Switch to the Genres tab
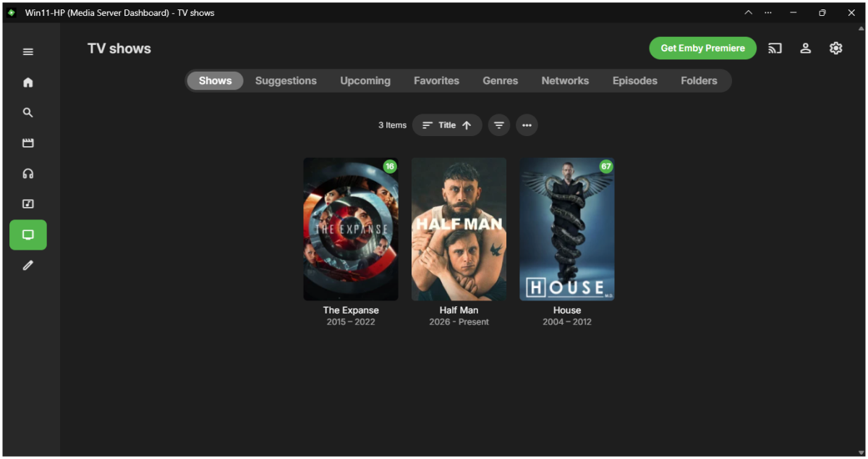Screen dimensions: 868x459 [501, 81]
